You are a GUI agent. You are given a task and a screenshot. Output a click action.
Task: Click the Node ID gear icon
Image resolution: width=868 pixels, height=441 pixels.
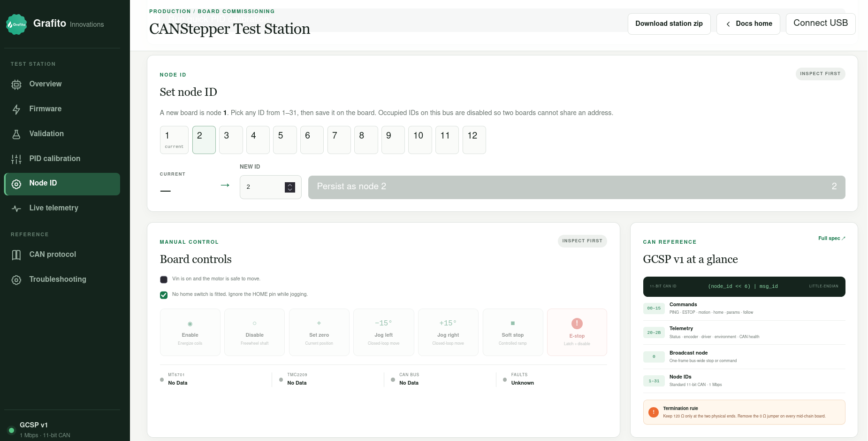point(16,184)
